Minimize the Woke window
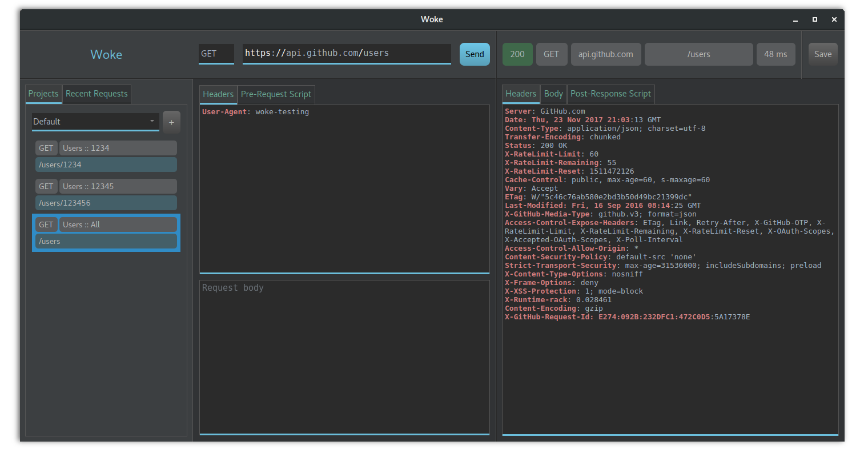 pyautogui.click(x=795, y=19)
